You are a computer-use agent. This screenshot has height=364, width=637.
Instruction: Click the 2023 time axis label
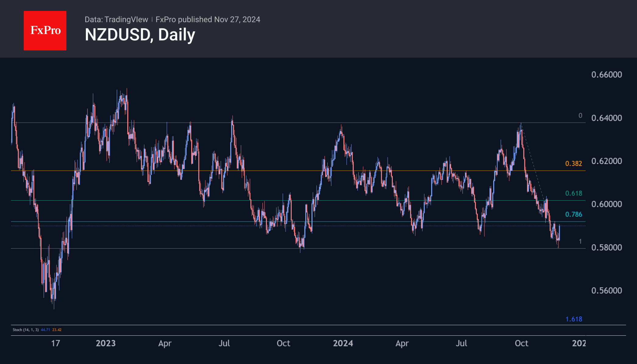pyautogui.click(x=106, y=343)
